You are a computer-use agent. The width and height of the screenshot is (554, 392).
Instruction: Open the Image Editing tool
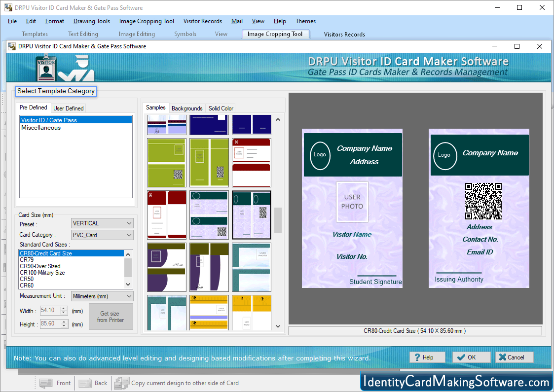click(x=137, y=34)
